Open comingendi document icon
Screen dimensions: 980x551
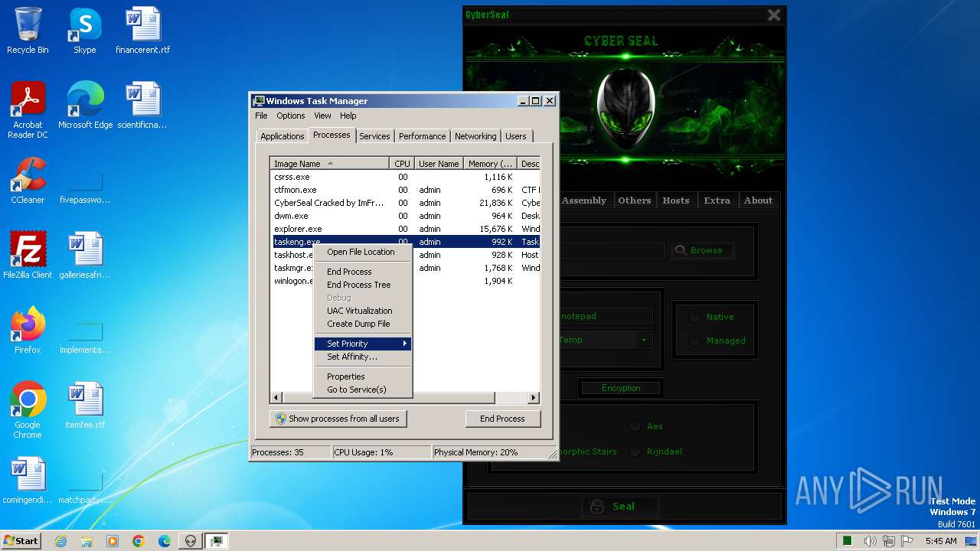tap(28, 481)
